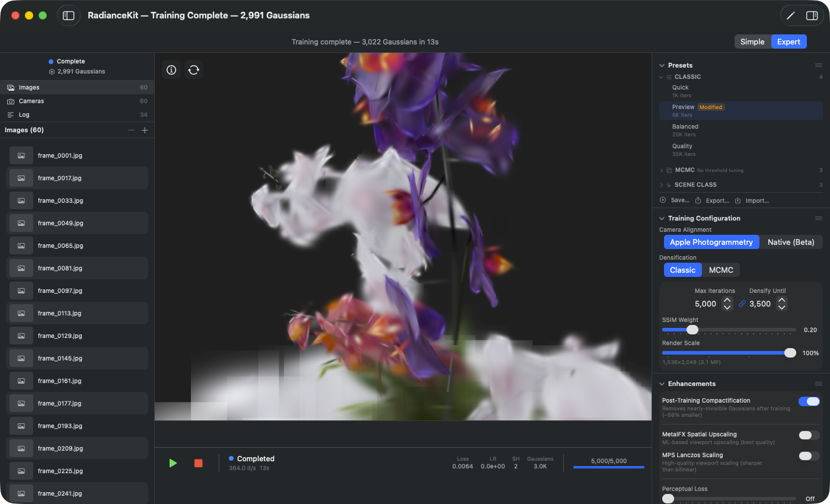Choose Classic densification

tap(682, 270)
